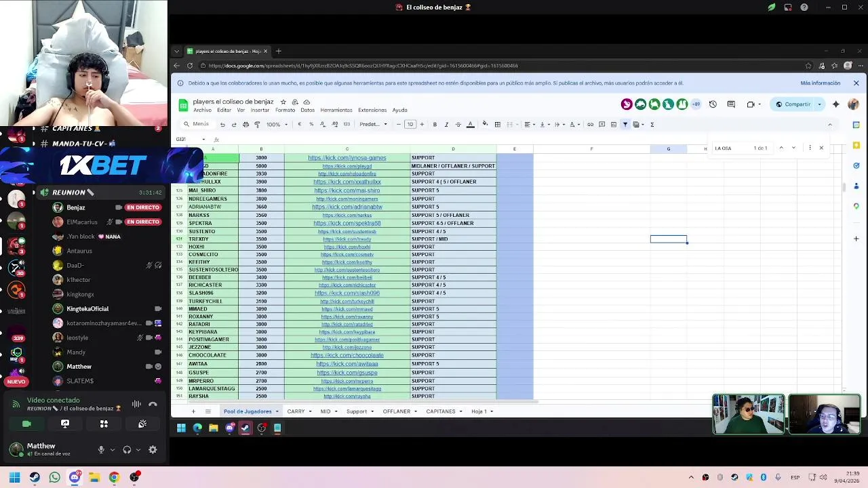Screen dimensions: 868x488
Task: Collapse the Sheets menu bar arrow
Action: [x=829, y=125]
